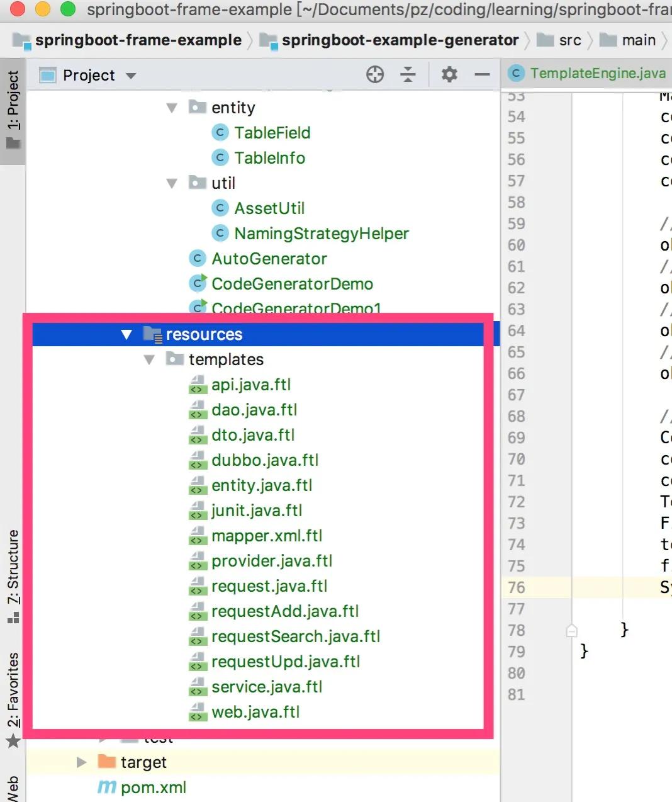672x802 pixels.
Task: Click the resources folder icon
Action: coord(153,334)
